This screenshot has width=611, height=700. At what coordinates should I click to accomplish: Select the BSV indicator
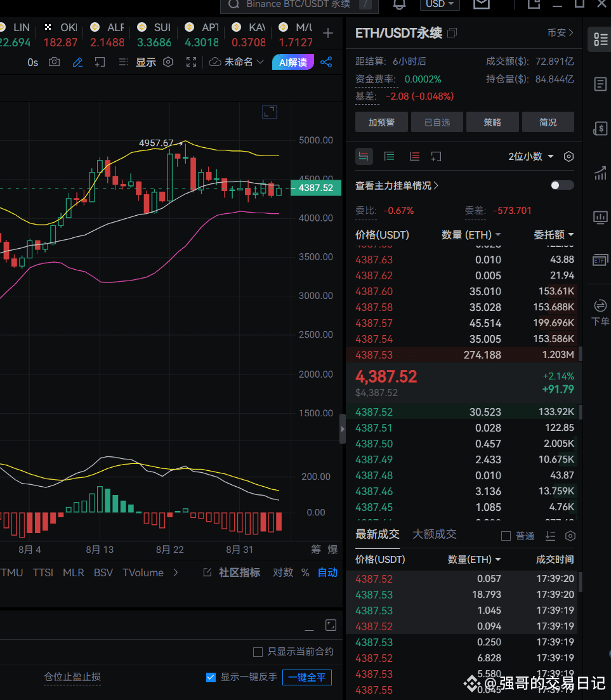[103, 572]
